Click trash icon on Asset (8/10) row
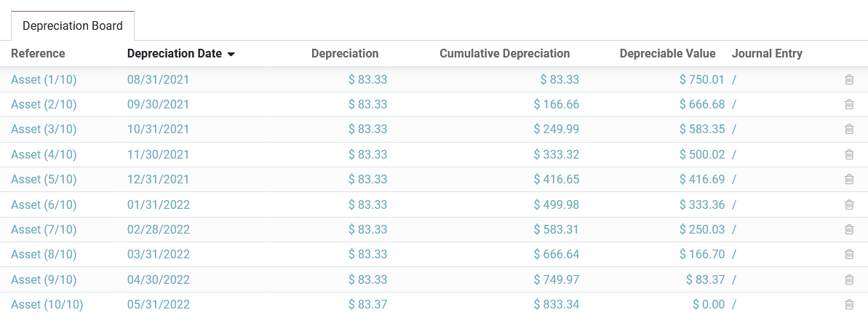Image resolution: width=868 pixels, height=334 pixels. (849, 254)
